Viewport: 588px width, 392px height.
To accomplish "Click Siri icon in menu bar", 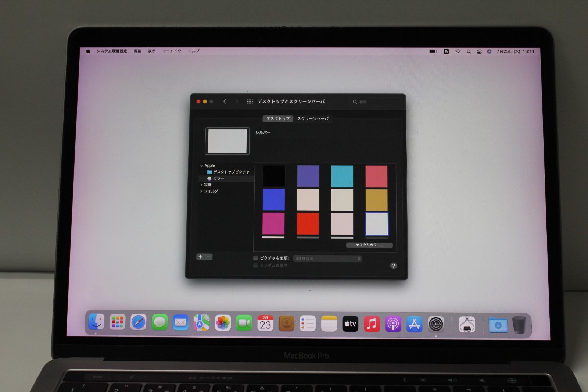I will pyautogui.click(x=489, y=51).
